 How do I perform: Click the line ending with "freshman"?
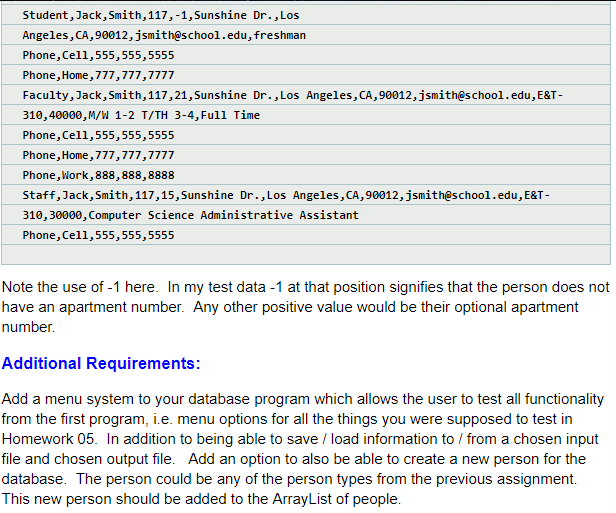click(164, 35)
